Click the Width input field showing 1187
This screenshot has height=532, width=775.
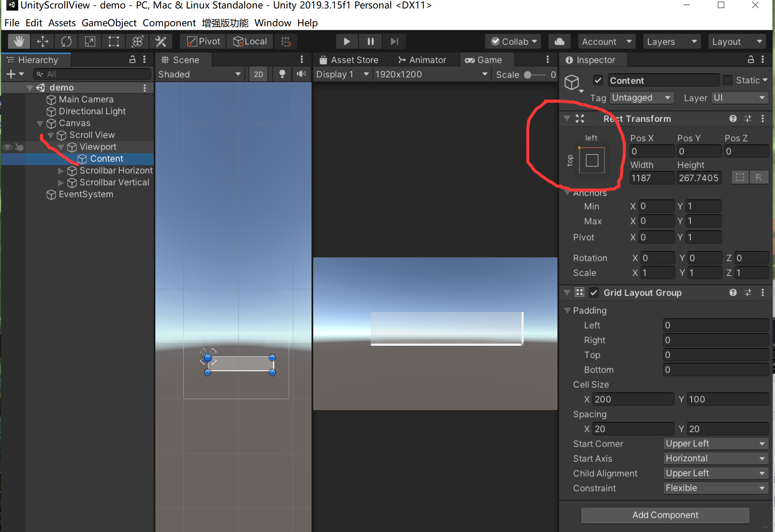click(x=652, y=178)
